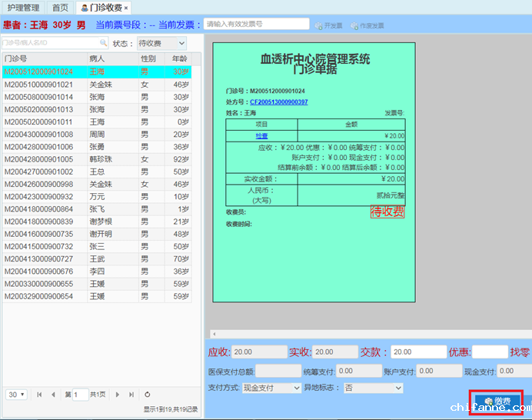Select row M200415000900732 张三
Viewport: 532px width, 420px height.
point(97,246)
